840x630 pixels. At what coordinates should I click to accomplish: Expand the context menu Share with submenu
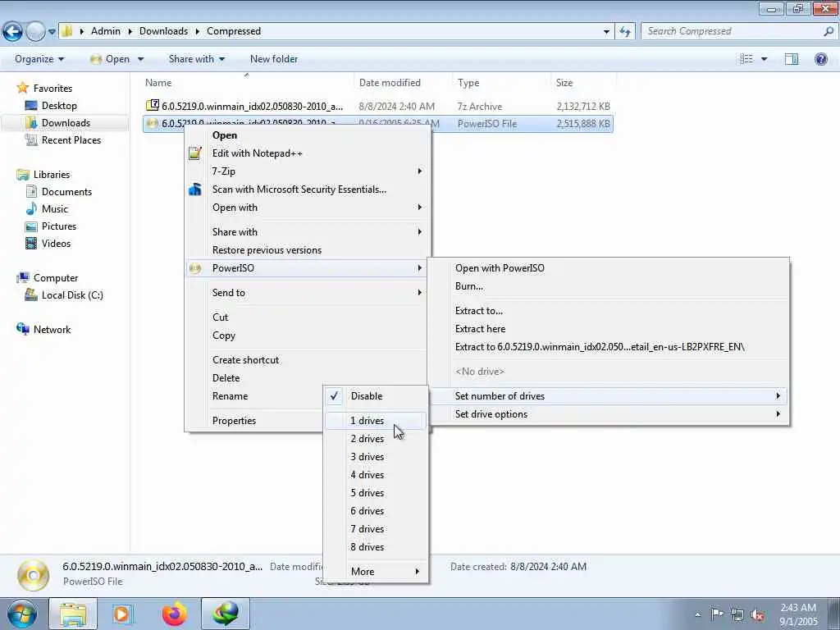click(x=308, y=232)
